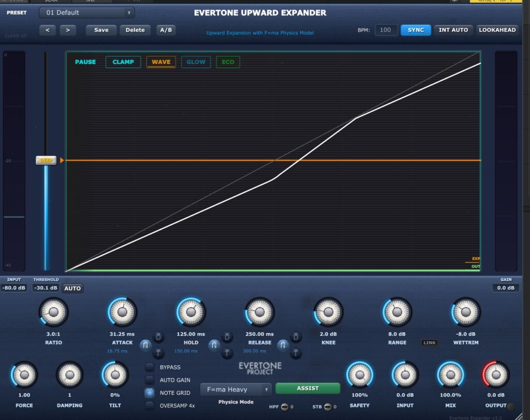The image size is (530, 420).
Task: Click the DEEP threshold slider handle
Action: 46,160
